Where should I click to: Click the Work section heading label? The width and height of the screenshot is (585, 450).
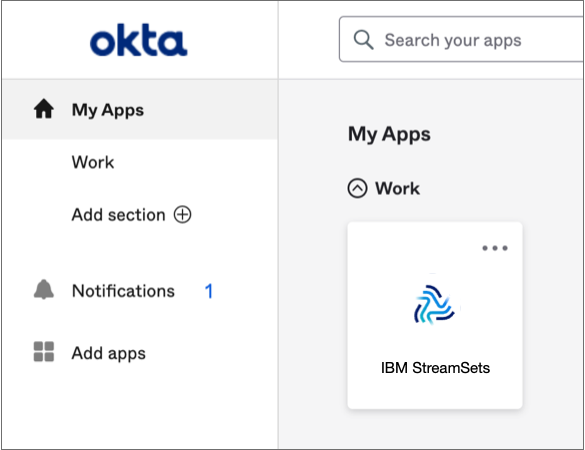397,188
